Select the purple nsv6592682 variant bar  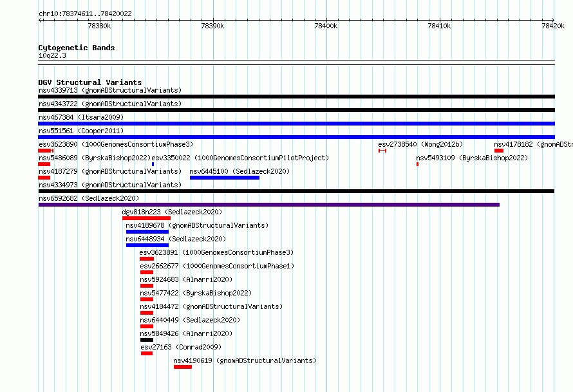[x=269, y=205]
